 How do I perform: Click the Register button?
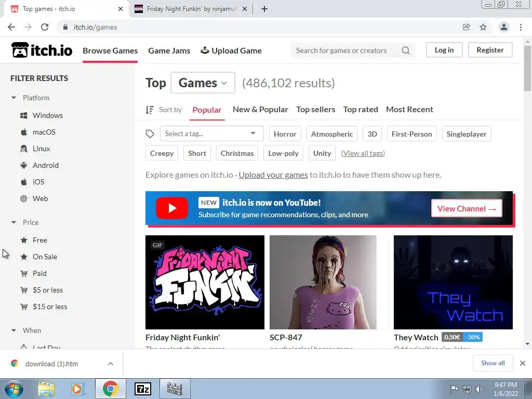(x=490, y=50)
